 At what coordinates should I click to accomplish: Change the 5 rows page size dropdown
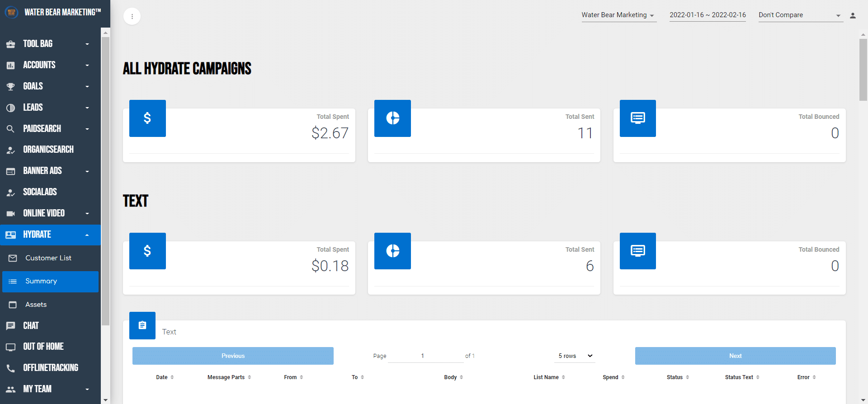[575, 356]
